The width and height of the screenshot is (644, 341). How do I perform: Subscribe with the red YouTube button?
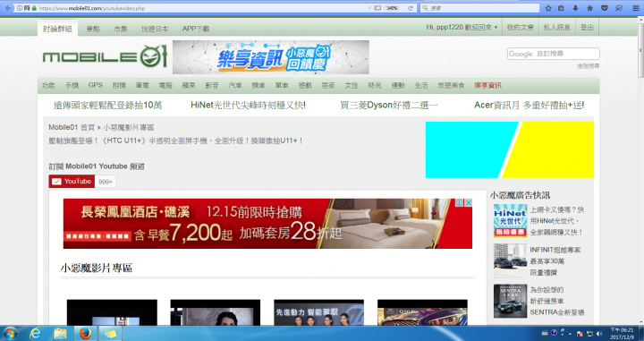72,182
